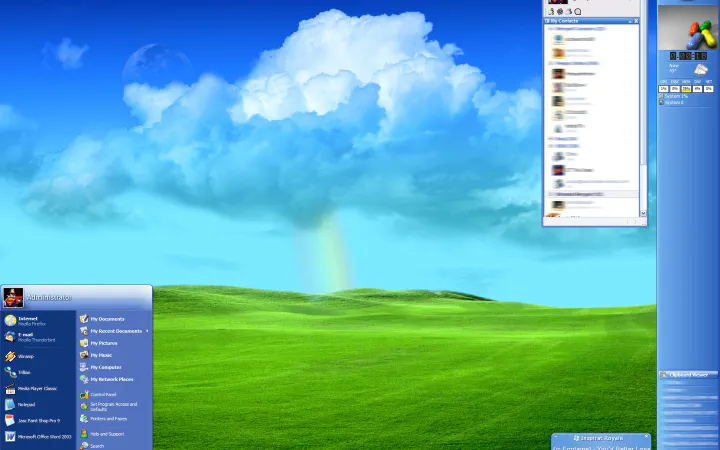Click the My Music folder icon
Viewport: 720px width, 450px height.
click(x=84, y=355)
